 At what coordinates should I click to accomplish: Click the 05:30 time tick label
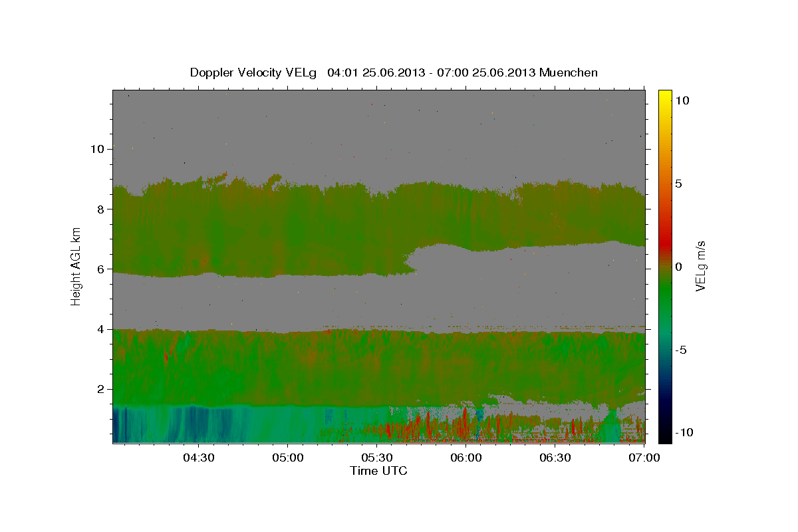[377, 458]
